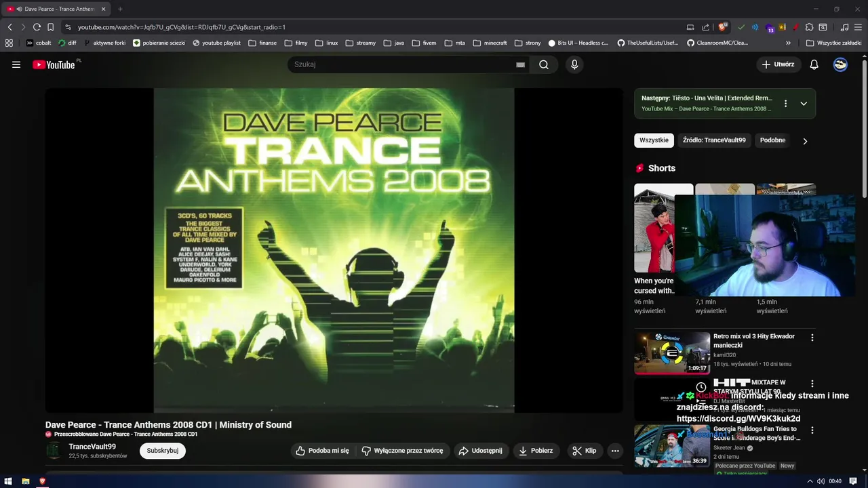Viewport: 868px width, 488px height.
Task: Open options for Retro mix vol 3 video
Action: tap(812, 337)
